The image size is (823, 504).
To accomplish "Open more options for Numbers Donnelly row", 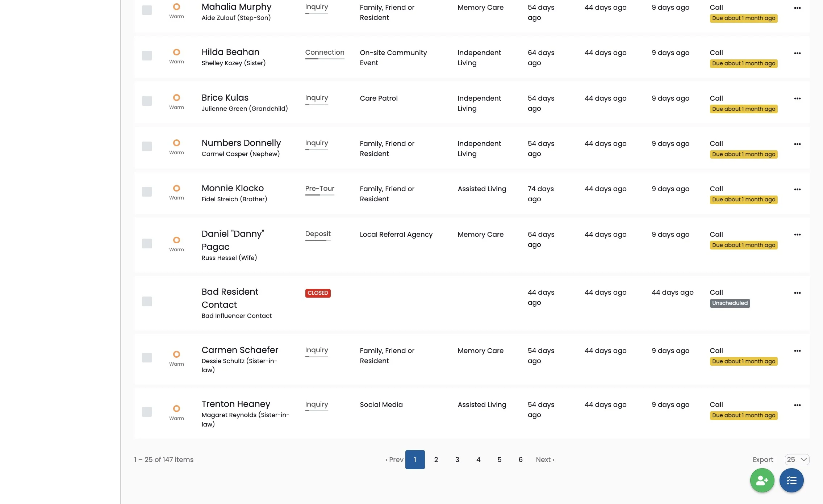I will pos(797,144).
